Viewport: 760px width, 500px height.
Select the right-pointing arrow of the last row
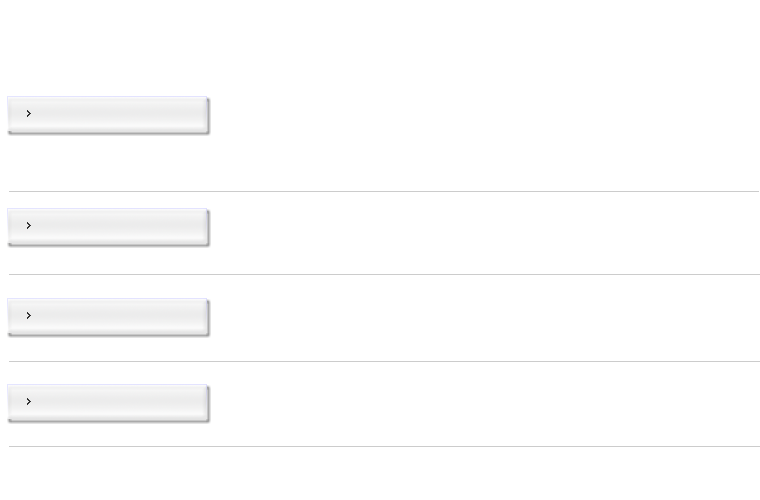click(29, 401)
